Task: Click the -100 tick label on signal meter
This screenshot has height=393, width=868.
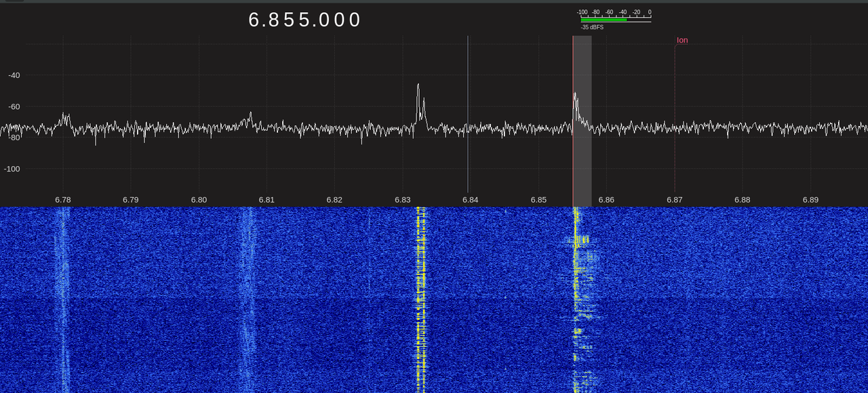Action: click(583, 12)
